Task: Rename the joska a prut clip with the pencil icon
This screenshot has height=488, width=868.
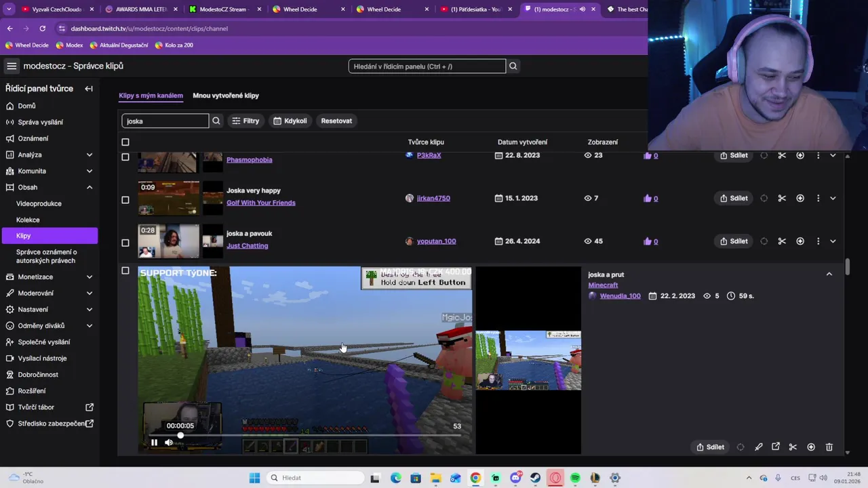Action: (x=758, y=447)
